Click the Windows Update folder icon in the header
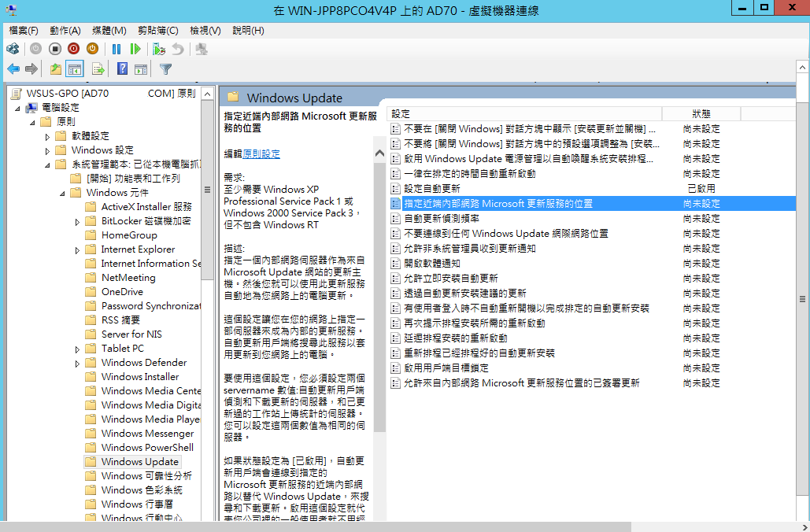Image resolution: width=810 pixels, height=532 pixels. tap(234, 97)
